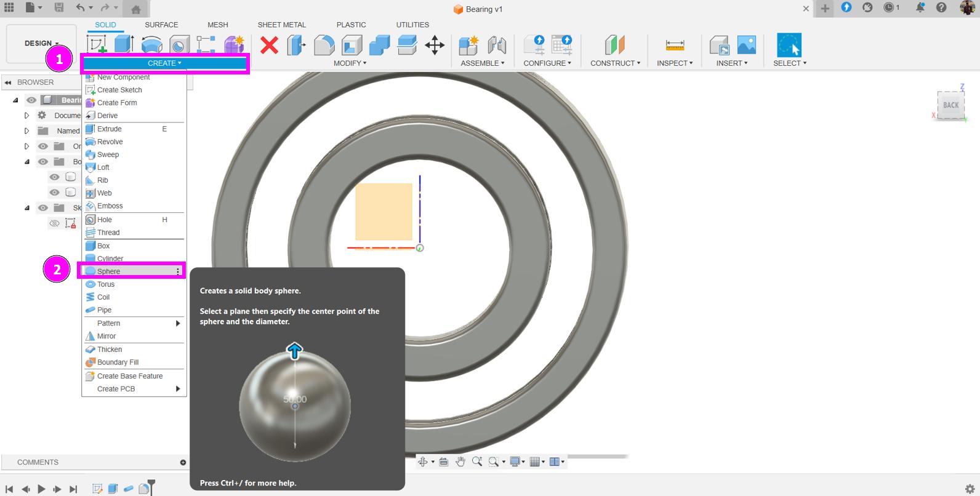This screenshot has height=496, width=980.
Task: Expand the COMMENTS panel plus button
Action: [183, 462]
